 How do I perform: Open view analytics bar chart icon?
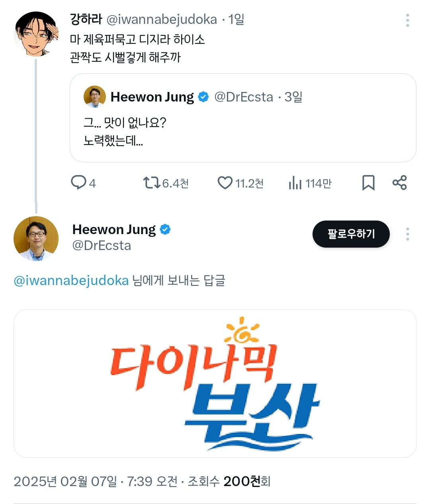tap(295, 183)
